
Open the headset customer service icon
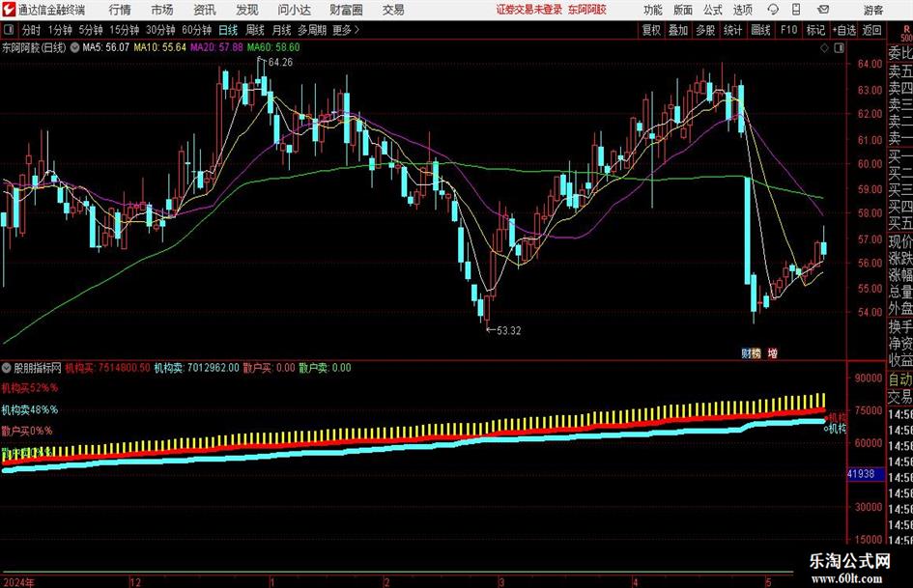coord(773,10)
